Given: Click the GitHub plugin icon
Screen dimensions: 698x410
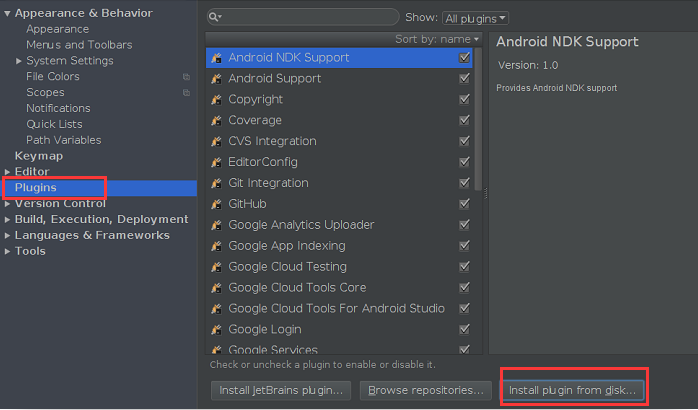Looking at the screenshot, I should [x=217, y=204].
